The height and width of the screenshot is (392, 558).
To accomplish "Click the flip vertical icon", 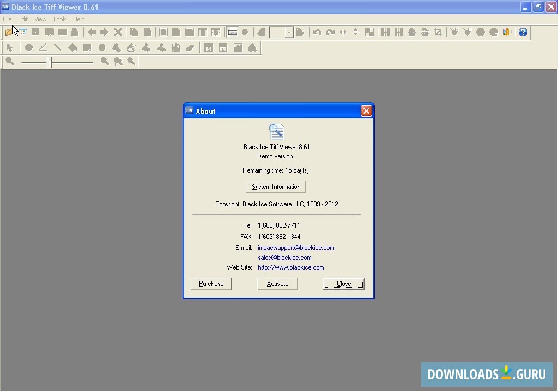I will (355, 32).
